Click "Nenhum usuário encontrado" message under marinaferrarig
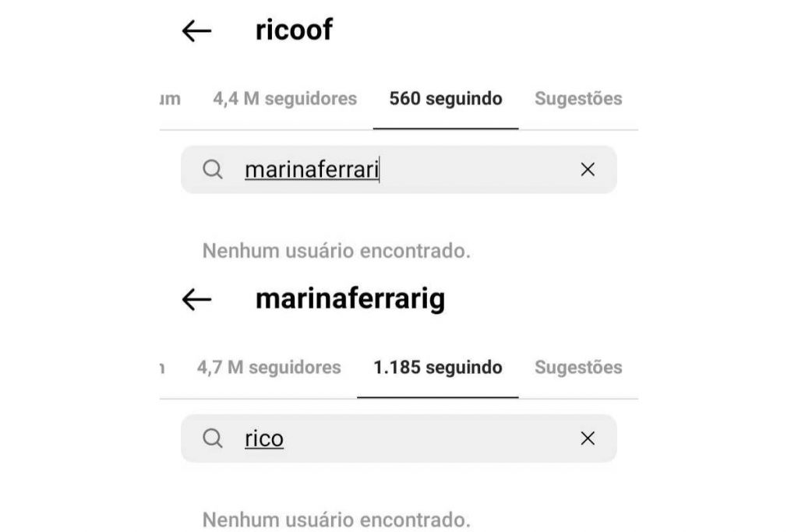Viewport: 798px width, 532px height. 336,519
